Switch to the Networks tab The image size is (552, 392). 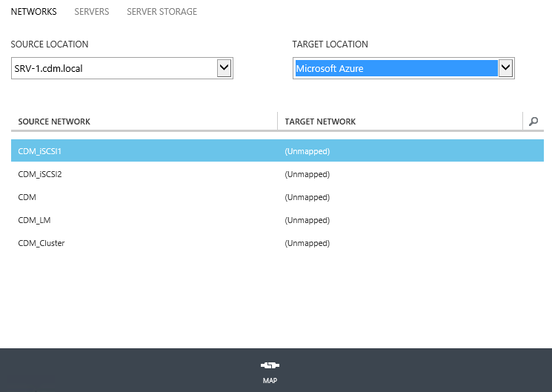click(34, 12)
